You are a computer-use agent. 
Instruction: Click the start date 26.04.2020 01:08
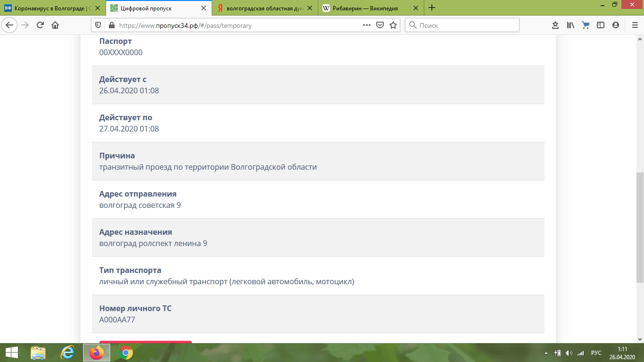[129, 90]
